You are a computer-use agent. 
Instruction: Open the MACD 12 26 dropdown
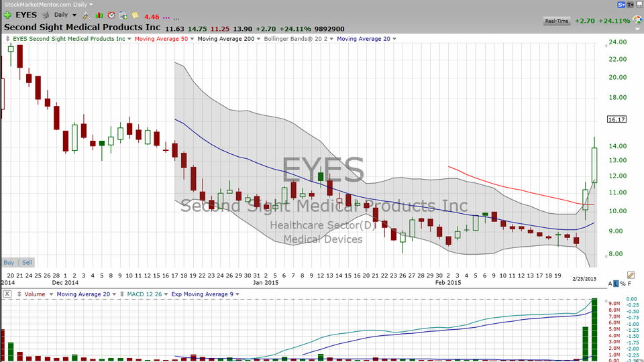click(x=166, y=294)
